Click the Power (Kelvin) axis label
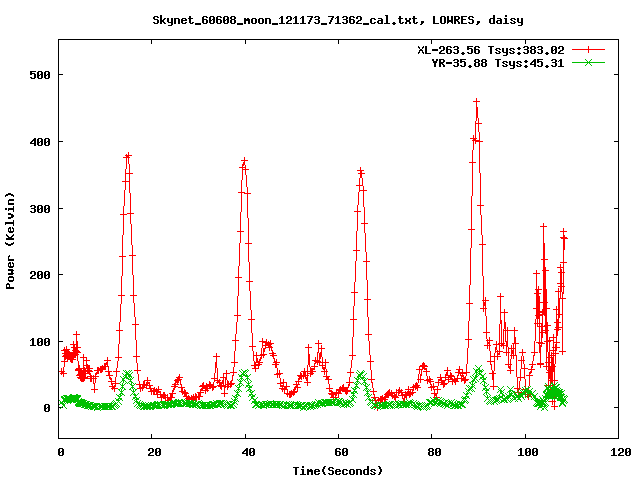Viewport: 640px width, 480px height. pos(10,241)
